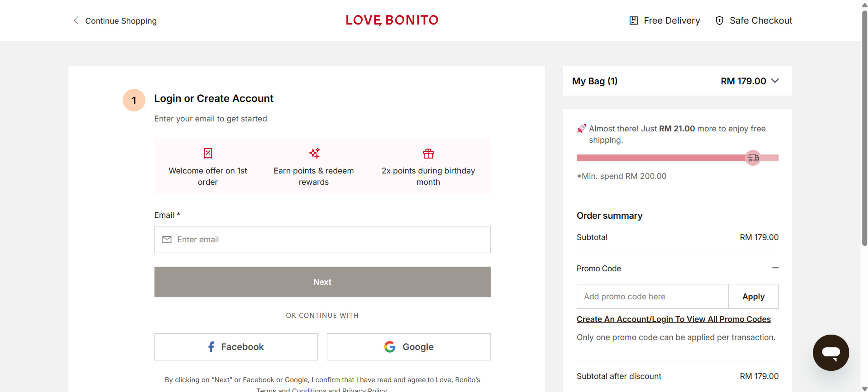
Task: Click the sparkle rewards points icon
Action: point(314,153)
